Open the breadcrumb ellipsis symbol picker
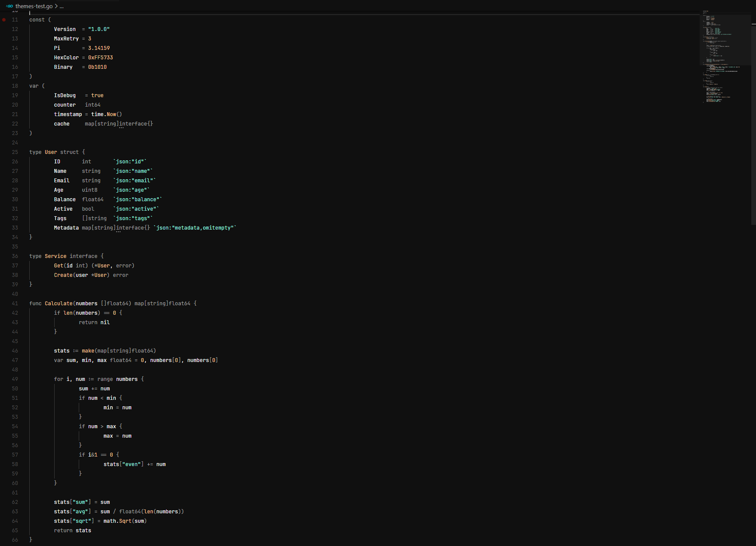 (62, 6)
